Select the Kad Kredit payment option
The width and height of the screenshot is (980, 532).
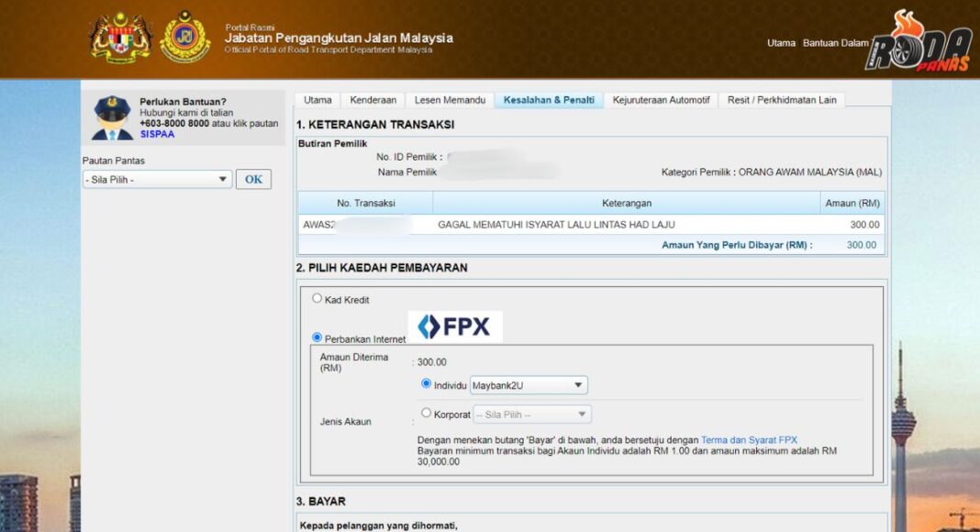pos(317,297)
